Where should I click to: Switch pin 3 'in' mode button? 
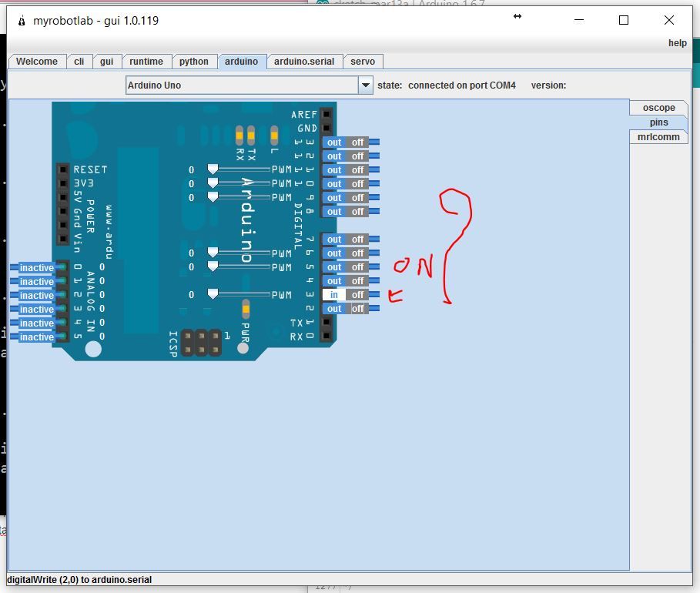(334, 295)
